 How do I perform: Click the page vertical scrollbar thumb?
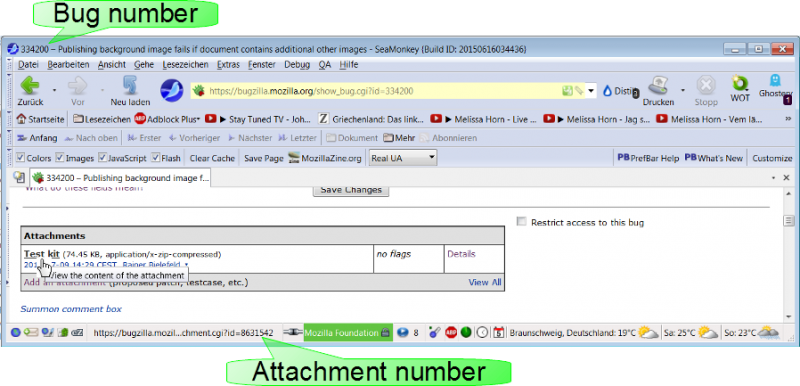tap(789, 221)
